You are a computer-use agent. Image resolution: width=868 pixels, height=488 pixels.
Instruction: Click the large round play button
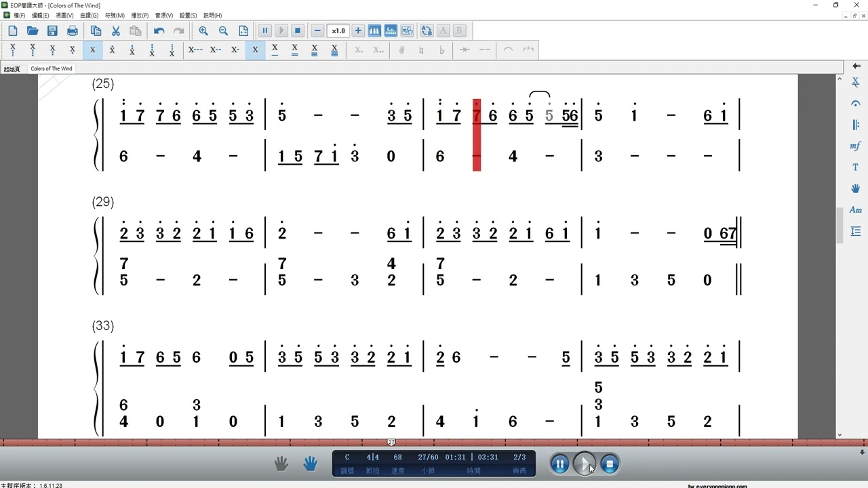(x=585, y=464)
